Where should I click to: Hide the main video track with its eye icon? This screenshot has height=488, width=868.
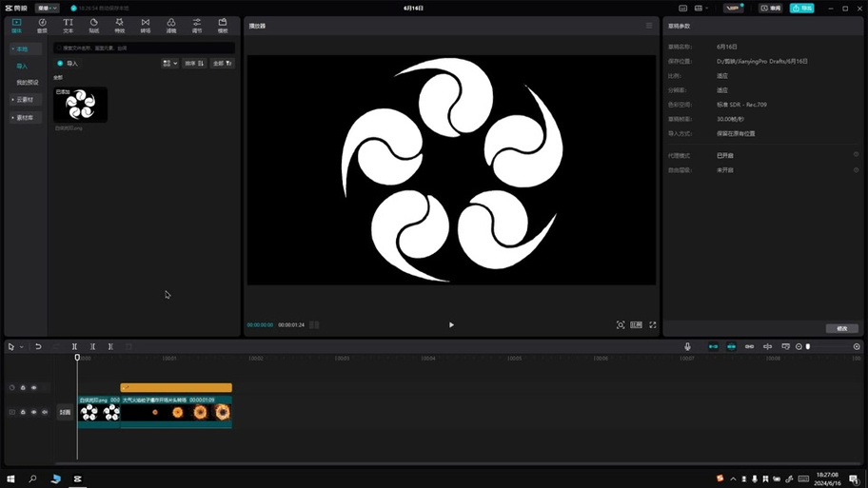(33, 412)
